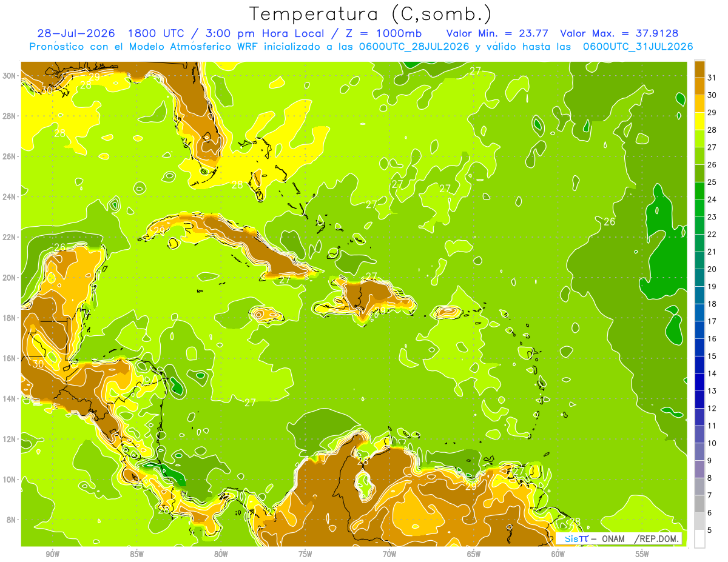The height and width of the screenshot is (562, 728).
Task: Click the "90W" longitude label
Action: click(x=53, y=554)
